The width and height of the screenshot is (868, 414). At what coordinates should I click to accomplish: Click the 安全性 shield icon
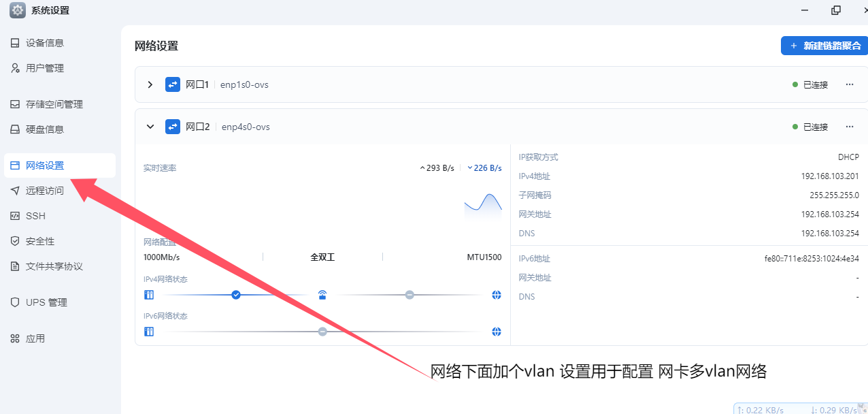point(15,241)
